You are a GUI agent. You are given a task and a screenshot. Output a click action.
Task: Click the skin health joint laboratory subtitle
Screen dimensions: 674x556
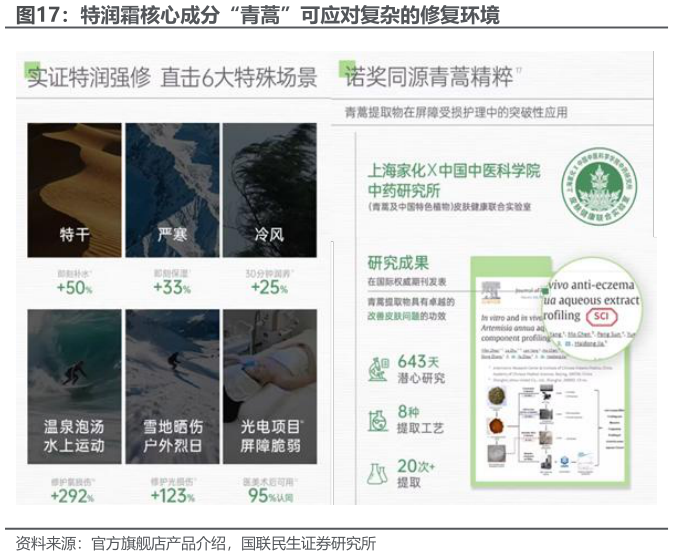click(450, 206)
